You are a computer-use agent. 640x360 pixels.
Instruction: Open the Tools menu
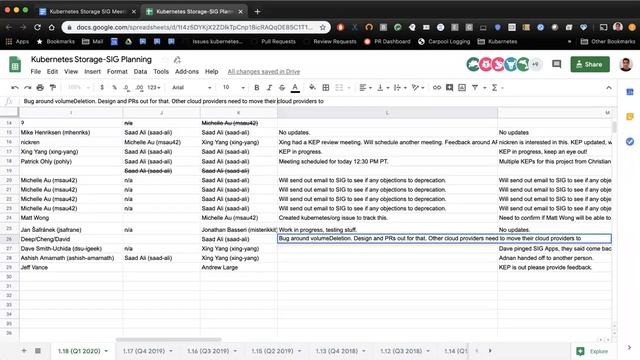coord(161,71)
